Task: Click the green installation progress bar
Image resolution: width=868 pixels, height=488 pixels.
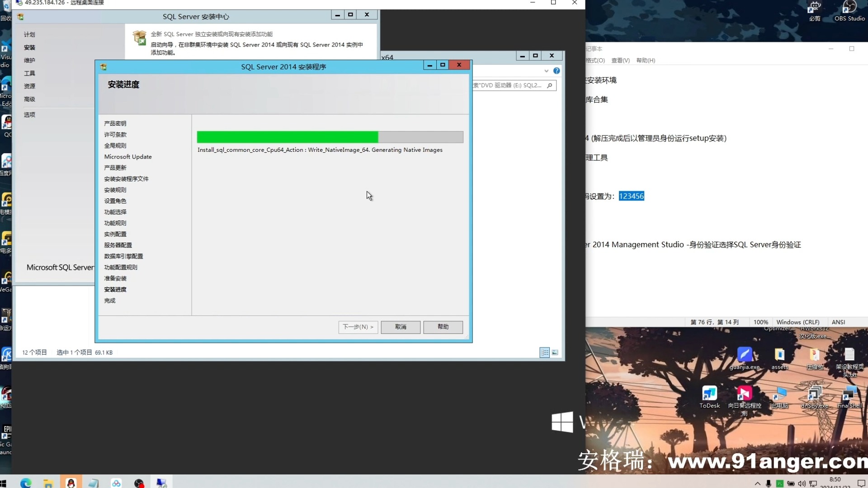Action: [330, 137]
